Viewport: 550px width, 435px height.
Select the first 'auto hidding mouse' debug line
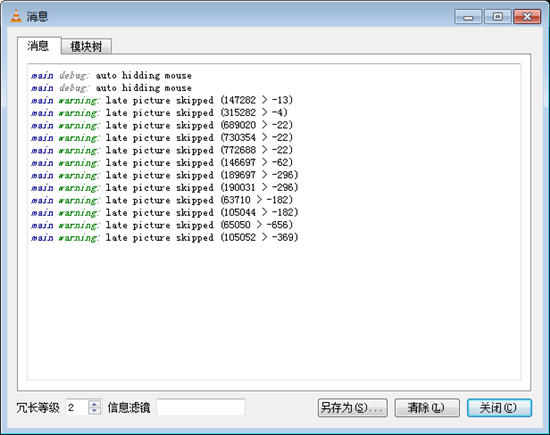[111, 75]
